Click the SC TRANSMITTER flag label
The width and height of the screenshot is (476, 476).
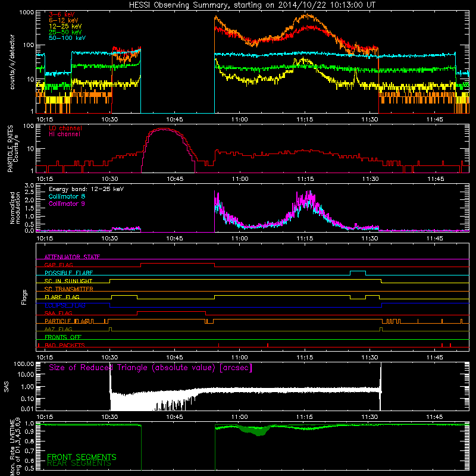coord(68,289)
